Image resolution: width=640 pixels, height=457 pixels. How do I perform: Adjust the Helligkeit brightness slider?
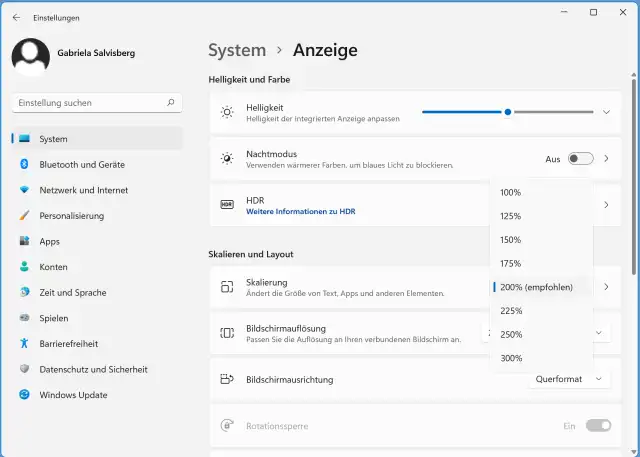click(508, 112)
